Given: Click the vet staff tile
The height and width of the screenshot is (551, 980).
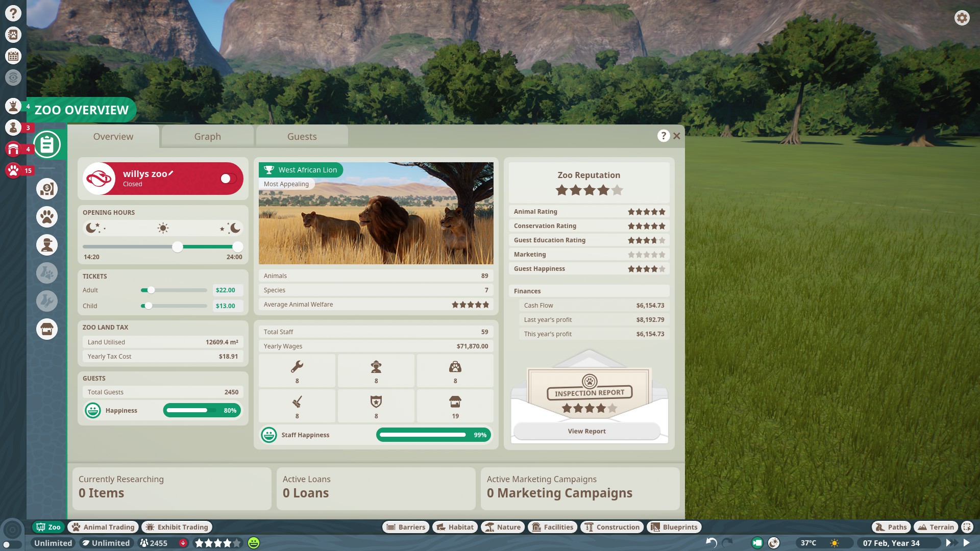Looking at the screenshot, I should pyautogui.click(x=455, y=371).
